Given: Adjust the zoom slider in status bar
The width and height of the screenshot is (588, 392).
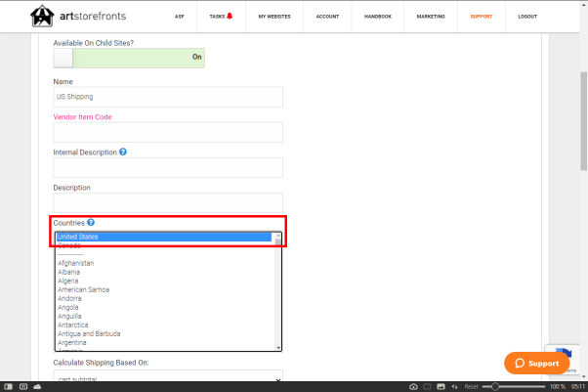Looking at the screenshot, I should tap(496, 386).
